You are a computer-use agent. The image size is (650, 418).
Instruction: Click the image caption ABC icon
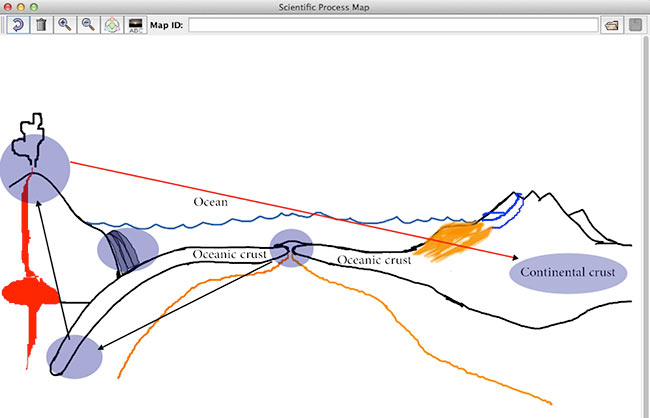tap(136, 25)
